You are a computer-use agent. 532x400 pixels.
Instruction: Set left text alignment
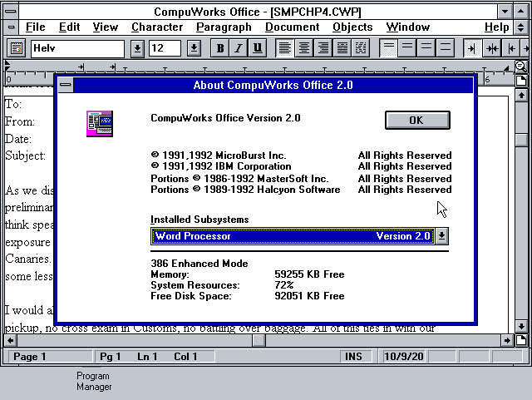coord(284,48)
